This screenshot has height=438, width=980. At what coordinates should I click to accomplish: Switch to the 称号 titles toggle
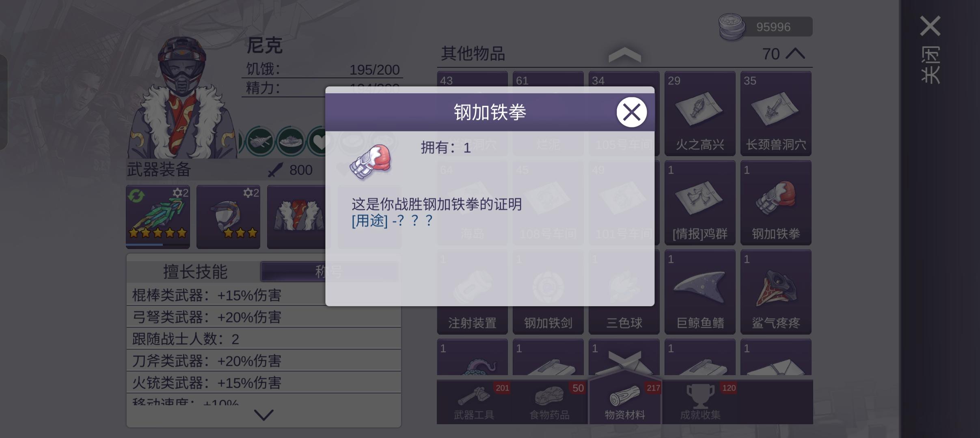[x=329, y=271]
